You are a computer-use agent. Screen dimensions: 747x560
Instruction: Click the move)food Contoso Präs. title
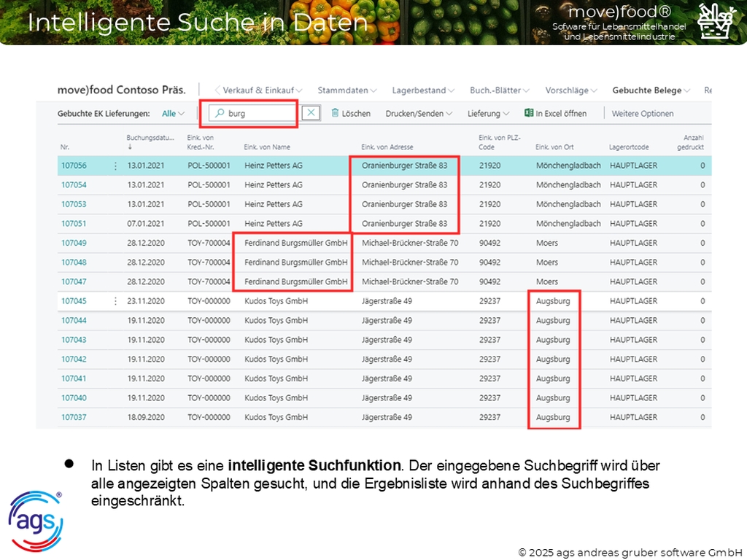(122, 90)
